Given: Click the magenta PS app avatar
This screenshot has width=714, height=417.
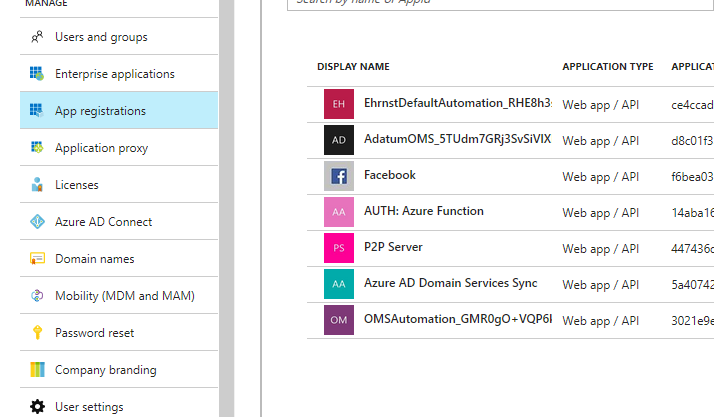Looking at the screenshot, I should point(339,248).
